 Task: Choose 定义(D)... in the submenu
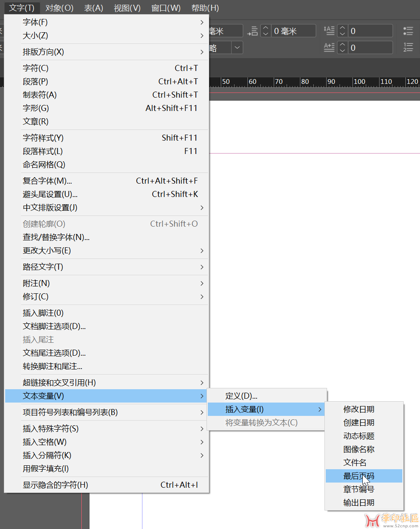[267, 396]
